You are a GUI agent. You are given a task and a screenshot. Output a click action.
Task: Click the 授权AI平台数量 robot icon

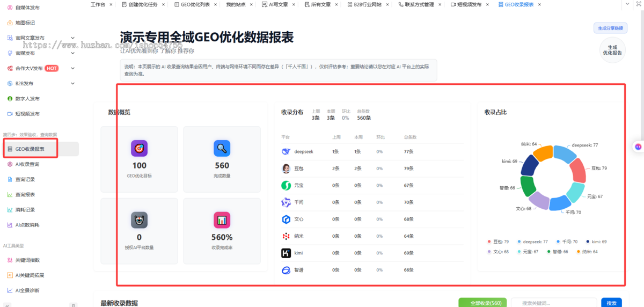click(x=139, y=220)
